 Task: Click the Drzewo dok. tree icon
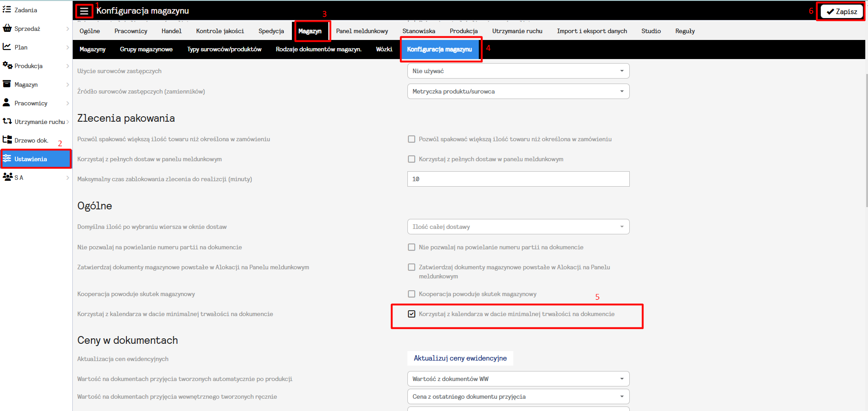click(7, 140)
